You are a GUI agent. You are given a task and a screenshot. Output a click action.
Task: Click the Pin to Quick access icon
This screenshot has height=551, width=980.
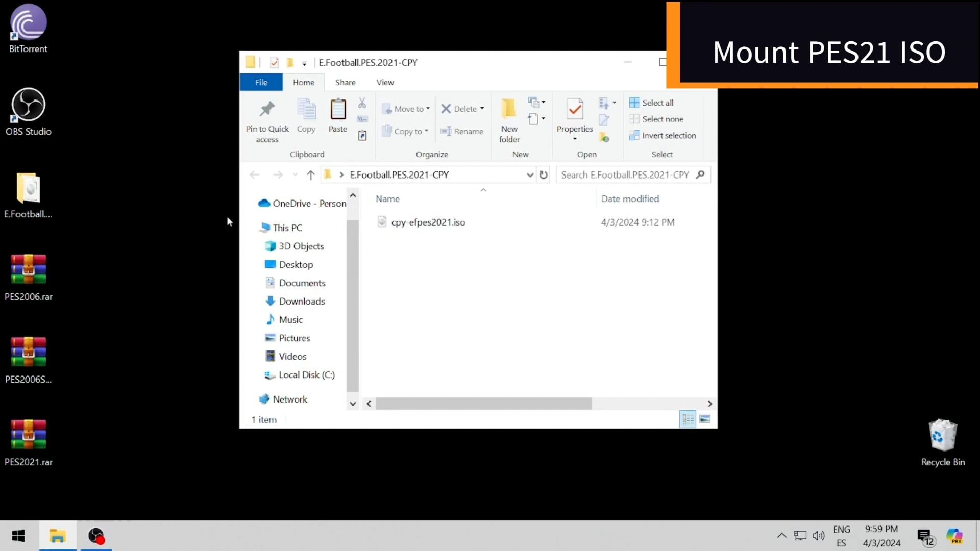267,110
